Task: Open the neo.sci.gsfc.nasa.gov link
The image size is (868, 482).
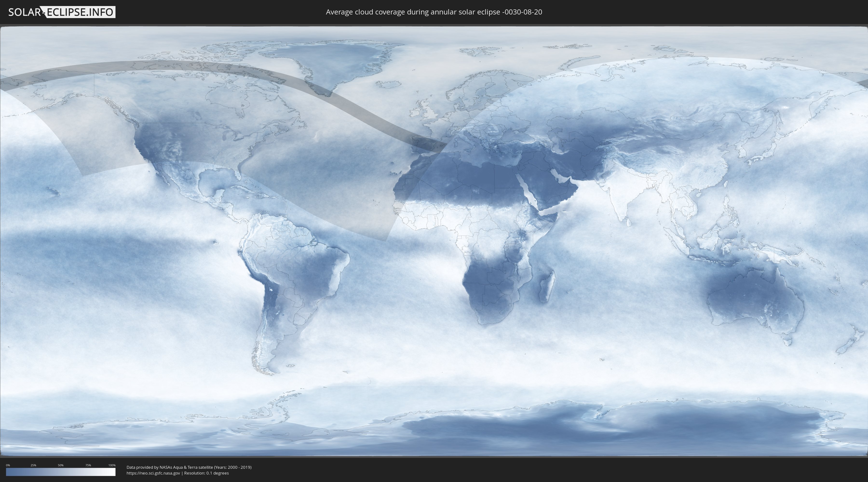Action: point(153,473)
